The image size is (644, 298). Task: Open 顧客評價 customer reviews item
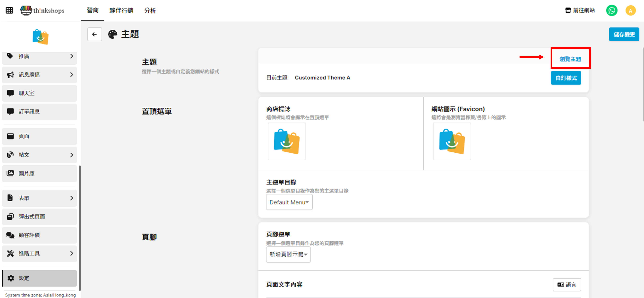(x=40, y=235)
